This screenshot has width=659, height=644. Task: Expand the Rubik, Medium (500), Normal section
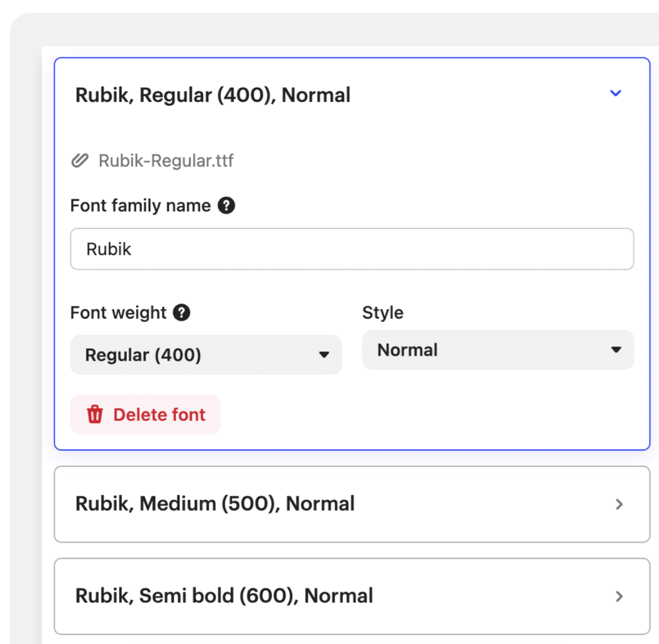pyautogui.click(x=215, y=504)
